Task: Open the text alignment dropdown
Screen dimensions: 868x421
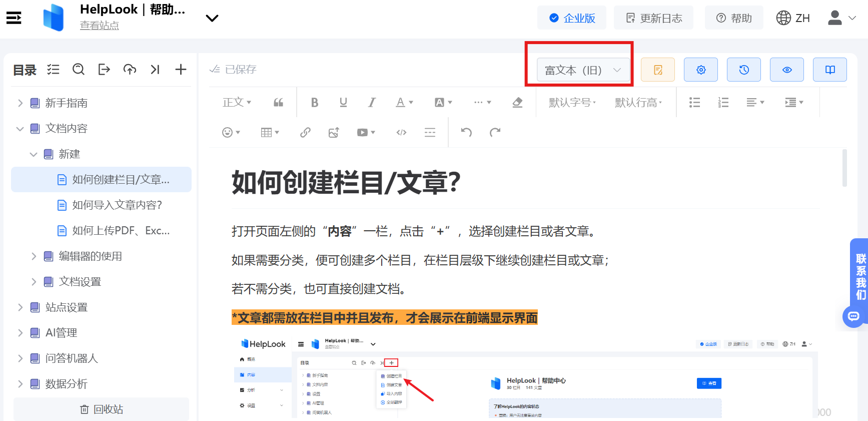Action: 755,103
